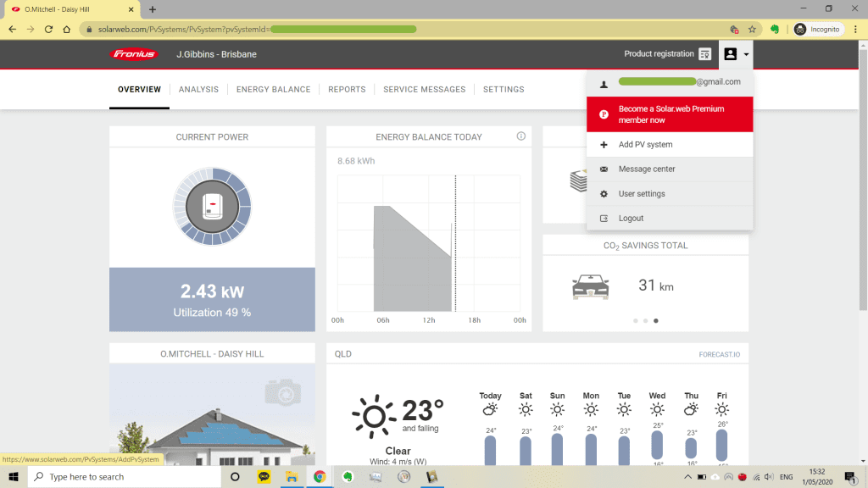
Task: Choose Add PV system from the account menu
Action: tap(648, 144)
